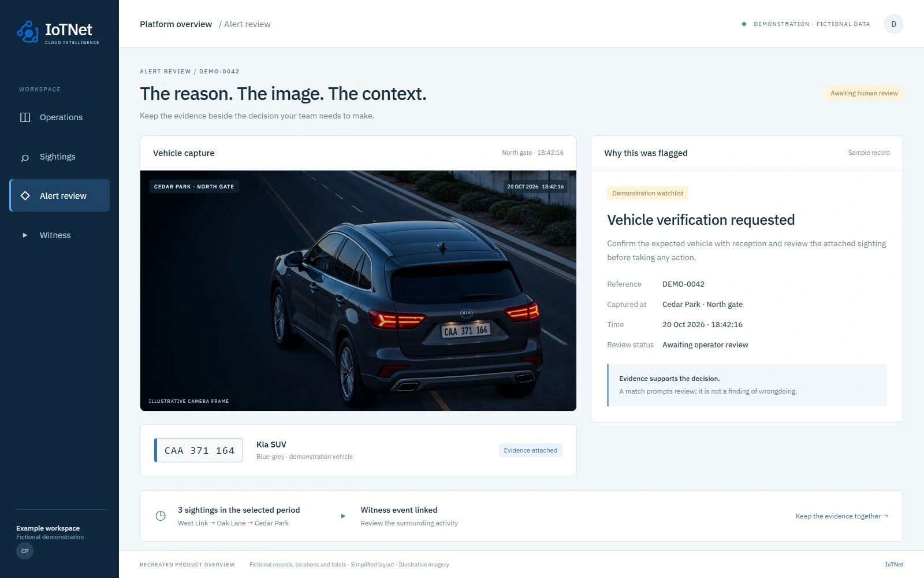
Task: Click the CAA 371 164 plate box
Action: 199,450
